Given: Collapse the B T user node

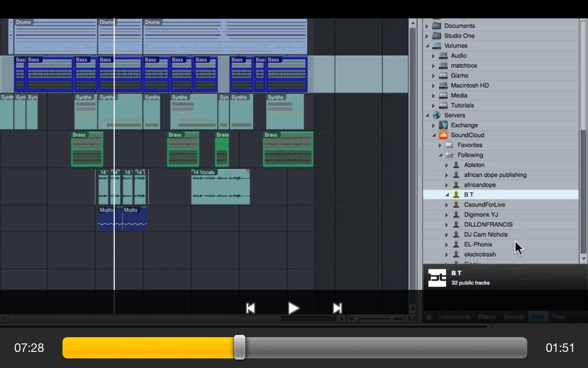Looking at the screenshot, I should [x=447, y=195].
